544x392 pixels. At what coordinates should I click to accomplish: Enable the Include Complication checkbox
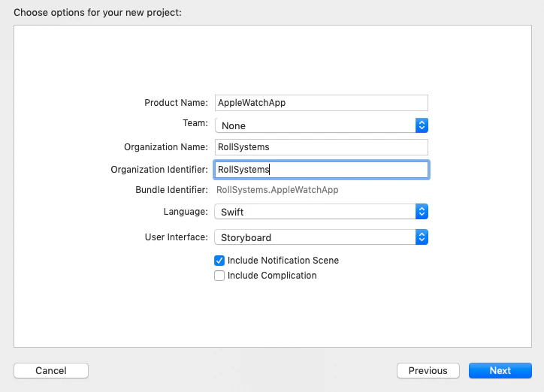[219, 276]
